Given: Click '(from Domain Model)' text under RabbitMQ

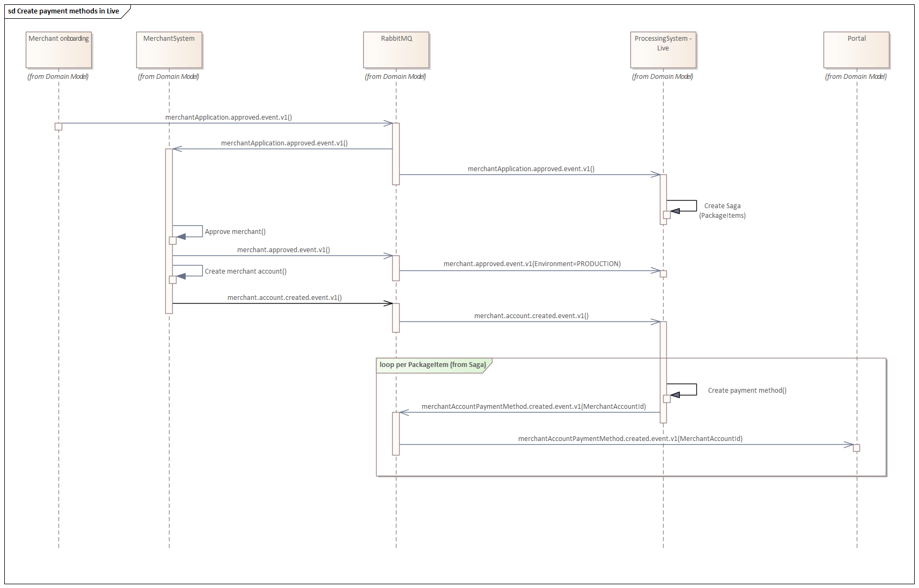Looking at the screenshot, I should click(x=395, y=77).
